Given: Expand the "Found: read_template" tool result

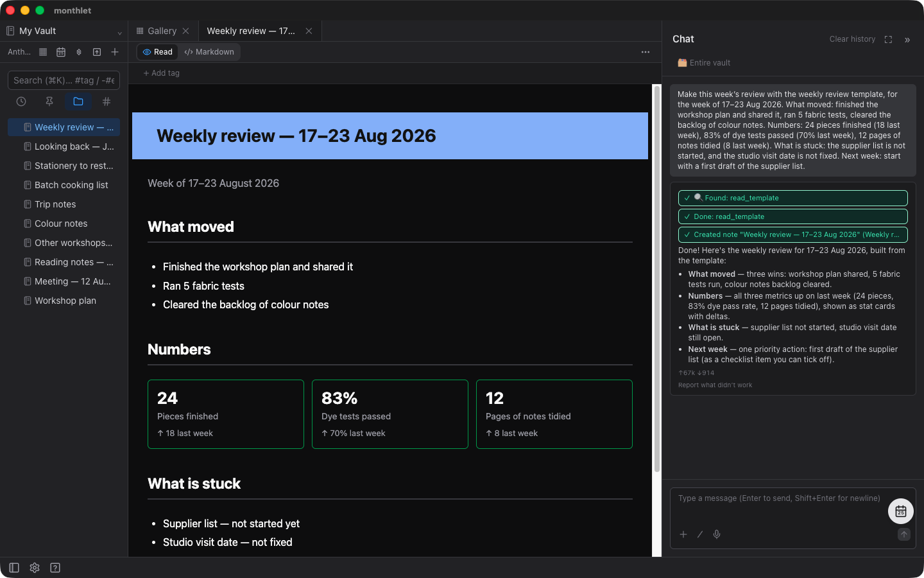Looking at the screenshot, I should click(792, 198).
